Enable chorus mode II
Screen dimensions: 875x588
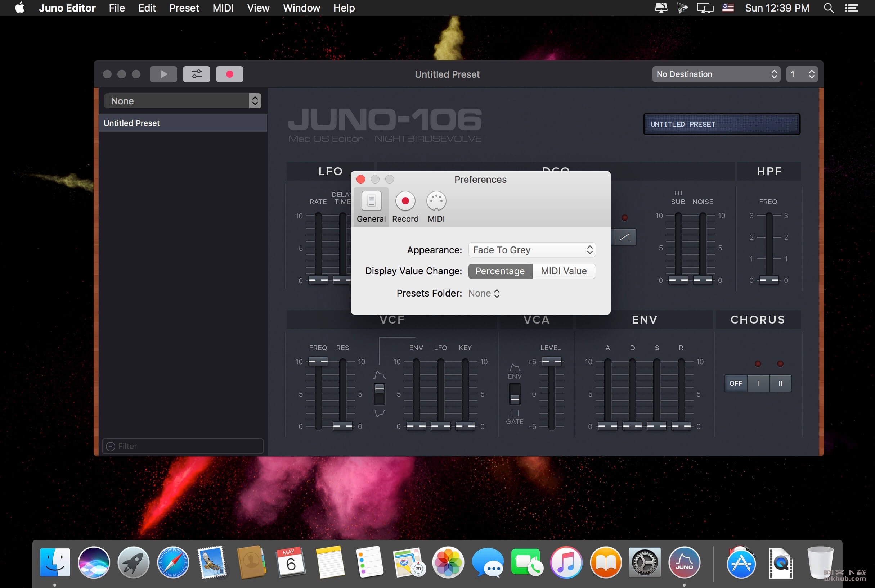[x=780, y=383]
